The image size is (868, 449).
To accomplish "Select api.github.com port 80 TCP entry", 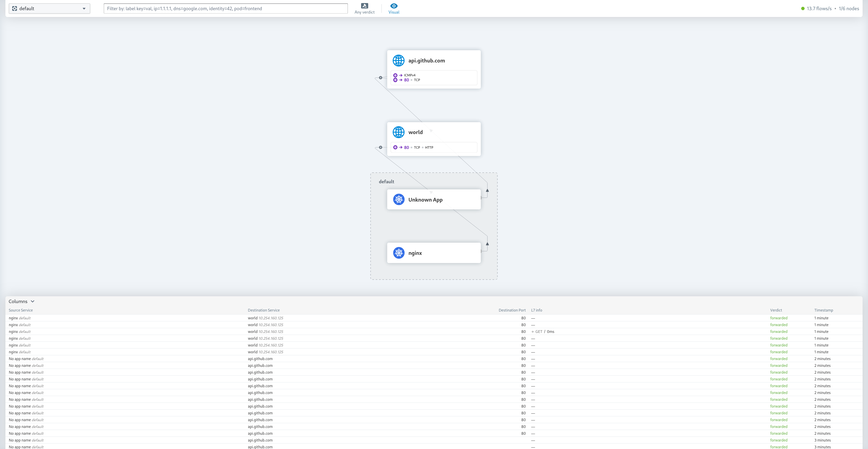I will (407, 80).
